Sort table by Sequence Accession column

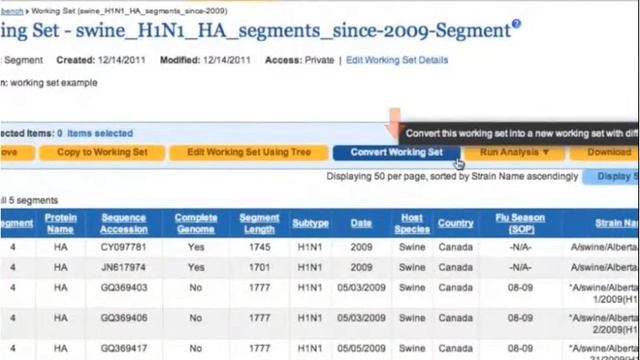click(124, 223)
